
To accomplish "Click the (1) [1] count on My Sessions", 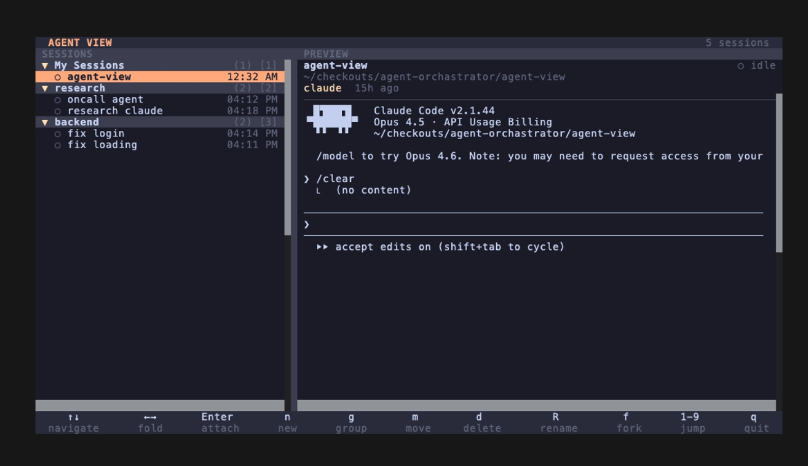I will [255, 65].
